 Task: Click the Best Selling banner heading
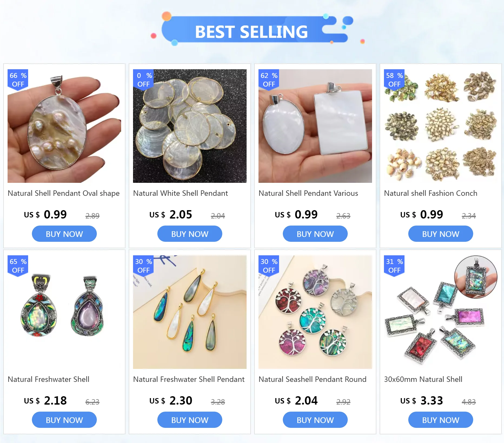(251, 32)
